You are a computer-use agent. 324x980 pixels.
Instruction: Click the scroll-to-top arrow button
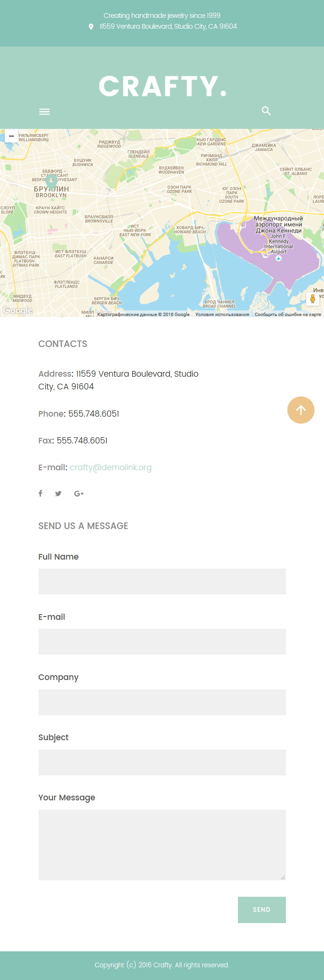[x=301, y=410]
